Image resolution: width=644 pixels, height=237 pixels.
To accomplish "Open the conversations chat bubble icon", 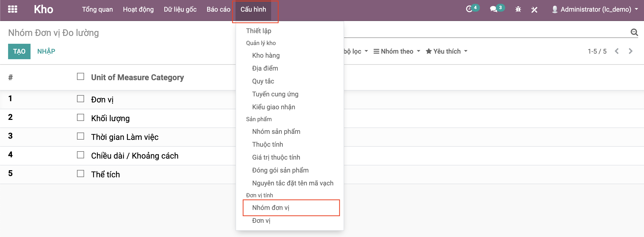I will click(x=493, y=9).
